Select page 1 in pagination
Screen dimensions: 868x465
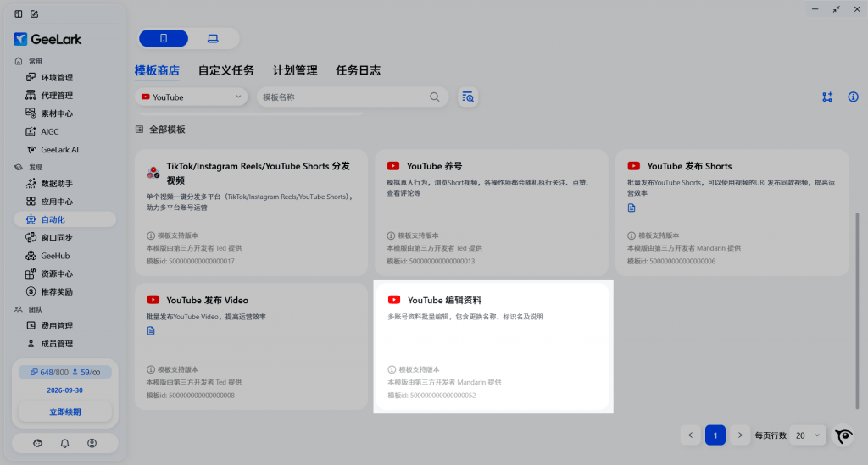pos(715,435)
